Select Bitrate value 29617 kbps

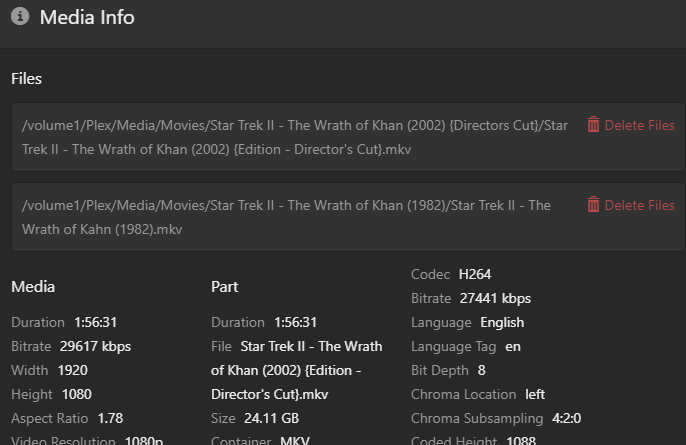tap(95, 347)
